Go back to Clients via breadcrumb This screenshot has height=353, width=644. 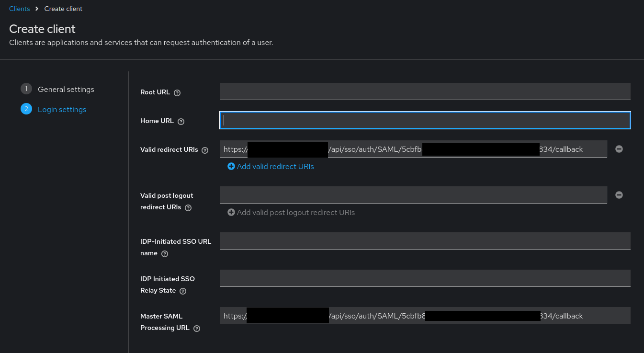click(x=20, y=9)
